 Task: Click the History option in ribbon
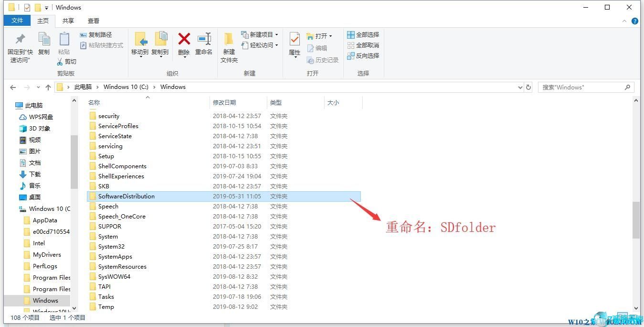pyautogui.click(x=323, y=60)
